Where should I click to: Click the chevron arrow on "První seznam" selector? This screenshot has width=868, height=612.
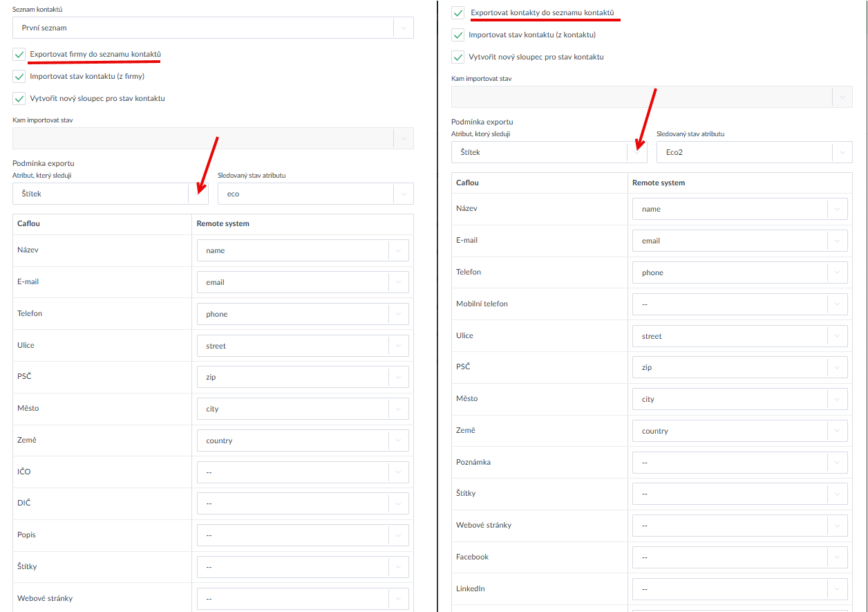[404, 28]
